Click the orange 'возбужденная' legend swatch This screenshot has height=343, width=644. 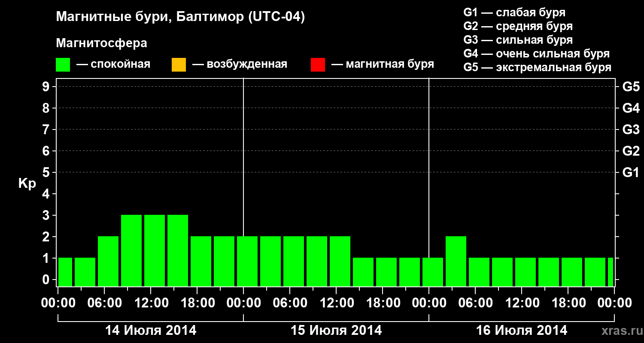(179, 65)
